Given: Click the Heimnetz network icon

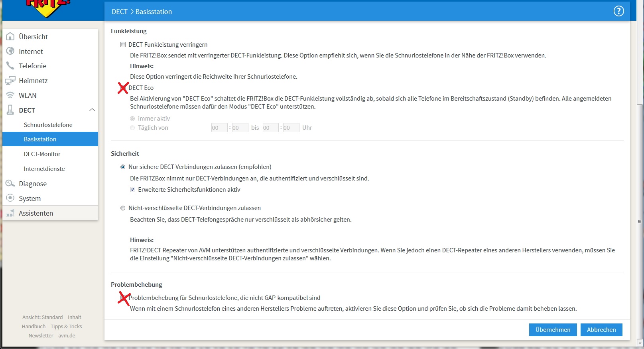Looking at the screenshot, I should (x=10, y=81).
